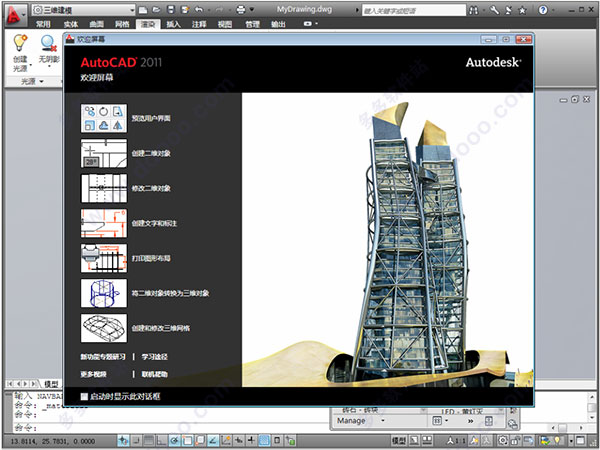
Task: Click the Clean Screen icon in status bar
Action: (x=580, y=441)
